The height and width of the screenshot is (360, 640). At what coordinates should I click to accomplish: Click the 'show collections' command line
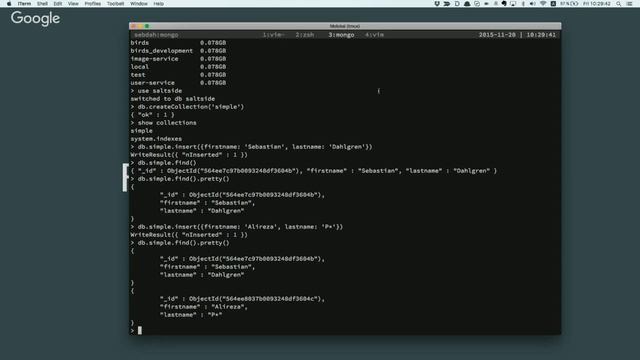tap(163, 123)
